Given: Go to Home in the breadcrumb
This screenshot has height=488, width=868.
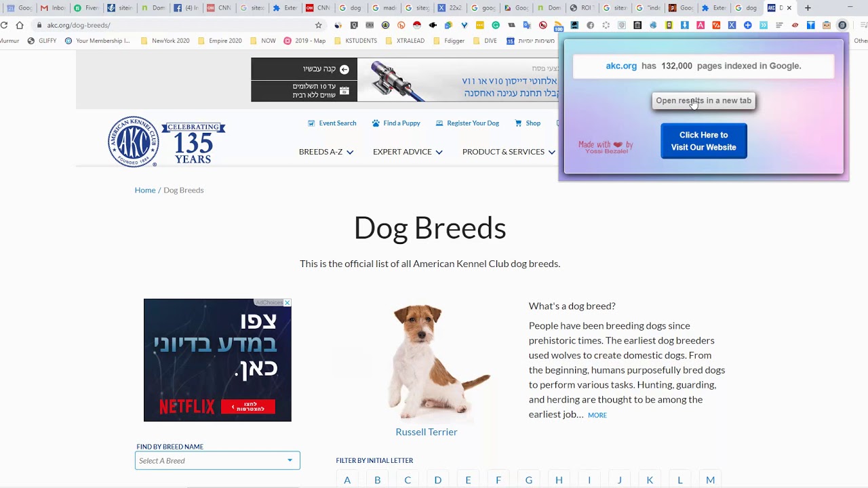Looking at the screenshot, I should (x=145, y=190).
